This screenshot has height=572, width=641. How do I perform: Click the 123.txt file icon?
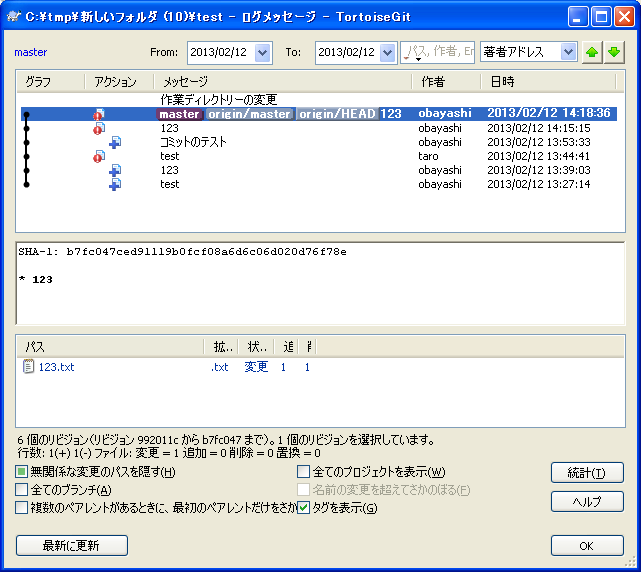[29, 367]
